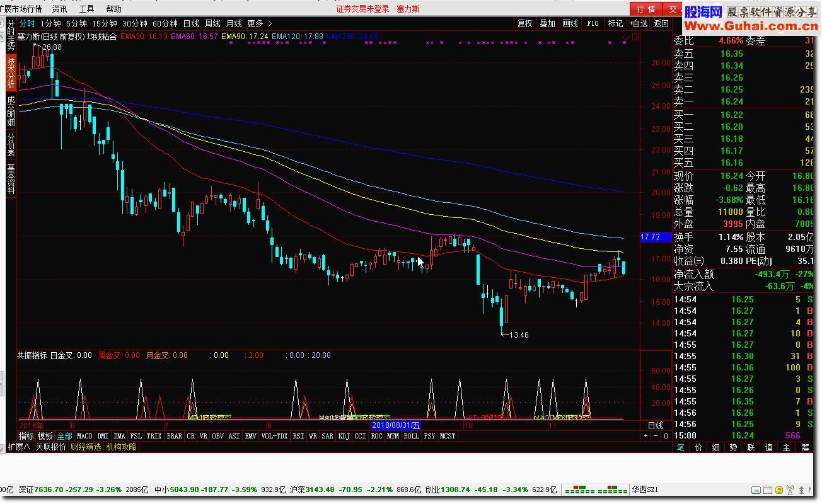Apply the OBV indicator
Image resolution: width=822 pixels, height=504 pixels.
(x=217, y=436)
